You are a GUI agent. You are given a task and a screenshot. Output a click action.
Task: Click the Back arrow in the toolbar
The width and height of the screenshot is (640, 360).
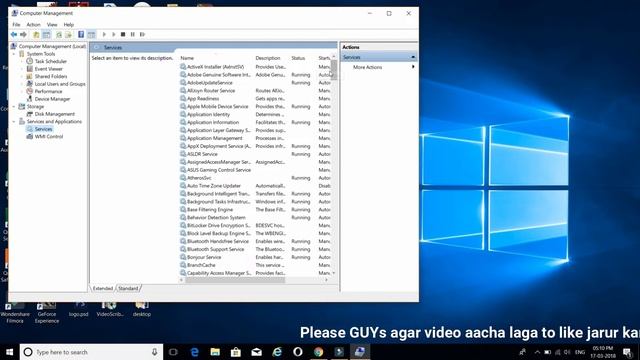(14, 35)
